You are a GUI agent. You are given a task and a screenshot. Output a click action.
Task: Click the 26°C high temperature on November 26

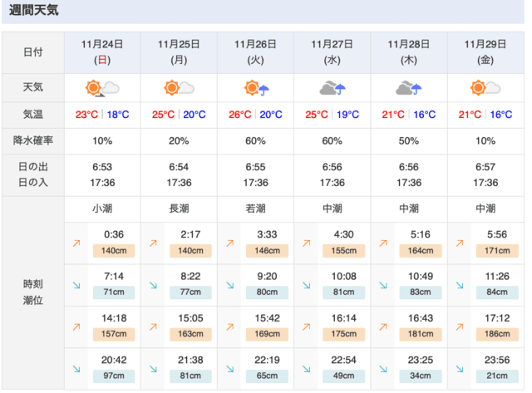[241, 115]
